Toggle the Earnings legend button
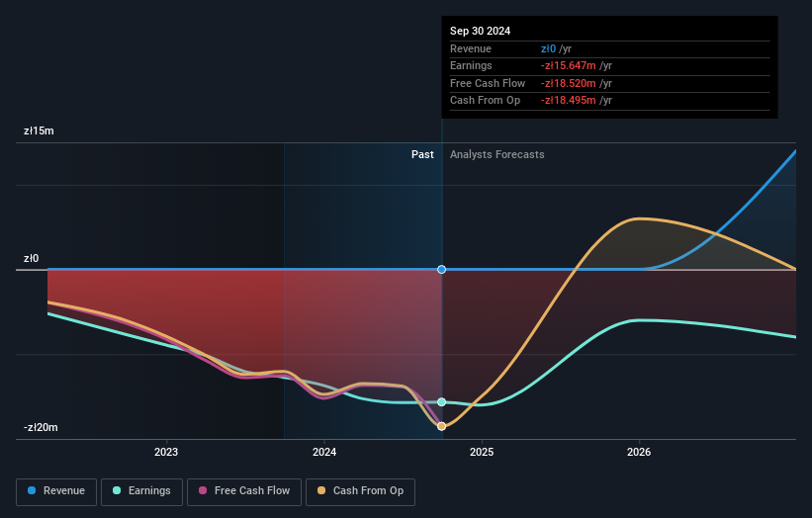The height and width of the screenshot is (518, 812). 141,491
